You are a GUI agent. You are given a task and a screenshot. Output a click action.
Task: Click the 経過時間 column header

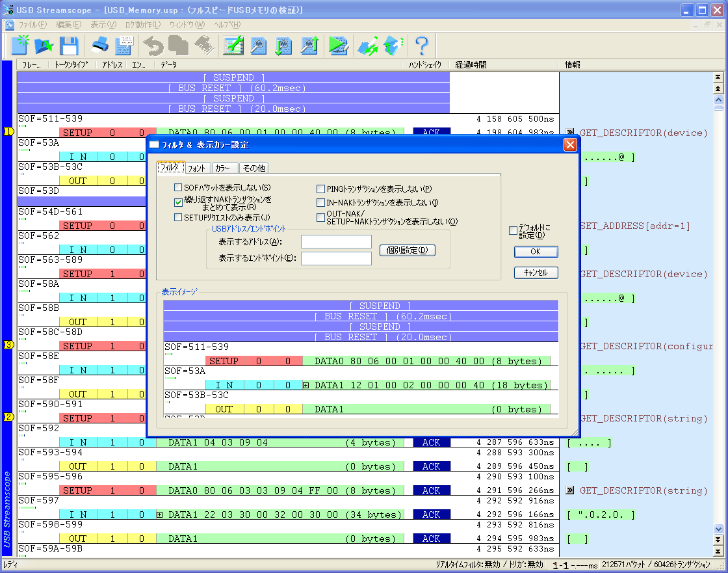504,64
